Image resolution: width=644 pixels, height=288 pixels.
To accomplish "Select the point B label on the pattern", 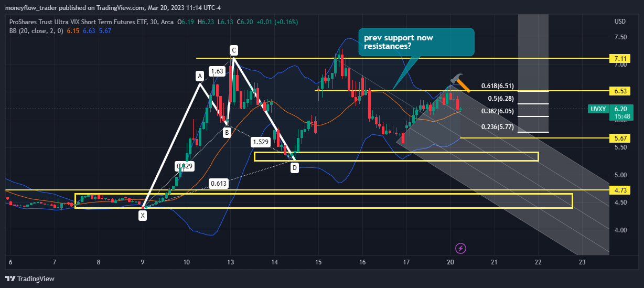I will pyautogui.click(x=226, y=133).
